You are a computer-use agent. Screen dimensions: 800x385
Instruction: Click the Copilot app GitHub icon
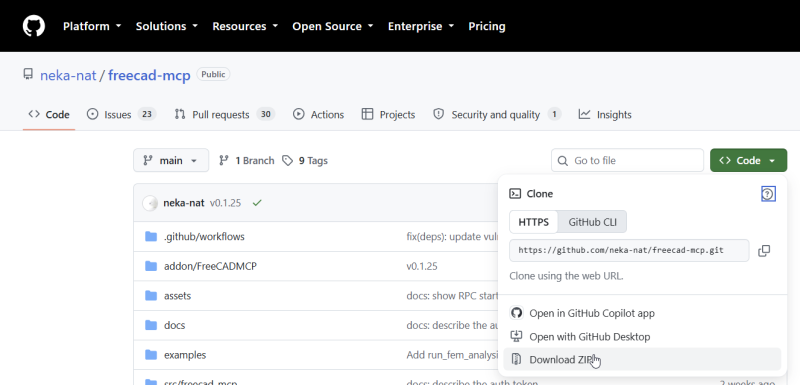pos(516,313)
